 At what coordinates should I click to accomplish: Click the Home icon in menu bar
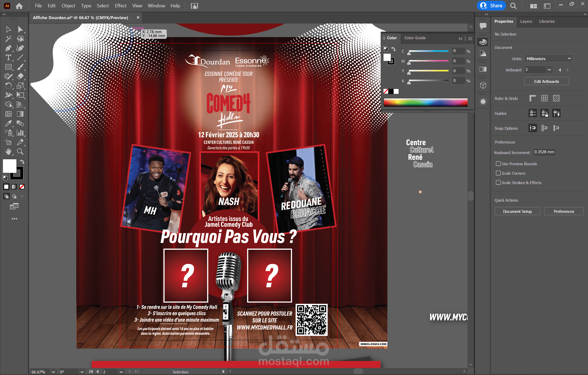tap(19, 6)
